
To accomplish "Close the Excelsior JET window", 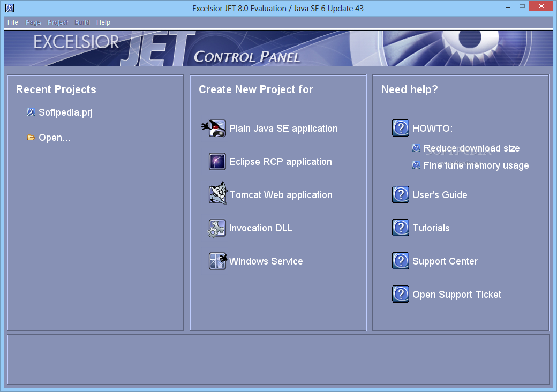I will 541,6.
